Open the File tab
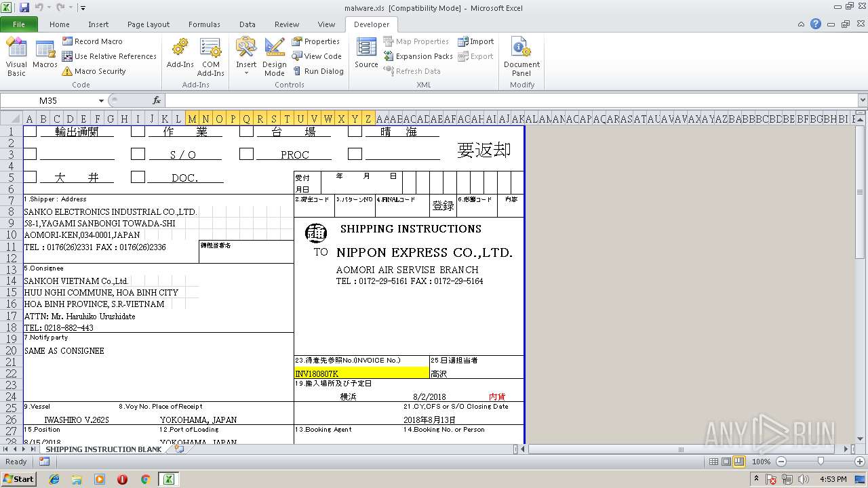Screen dimensions: 868x488 pos(19,24)
